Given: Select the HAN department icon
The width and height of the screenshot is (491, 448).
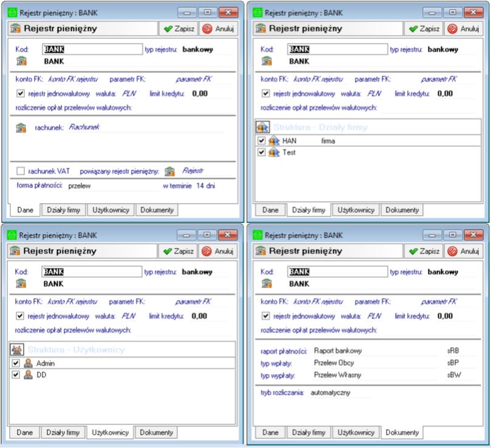Looking at the screenshot, I should click(274, 141).
